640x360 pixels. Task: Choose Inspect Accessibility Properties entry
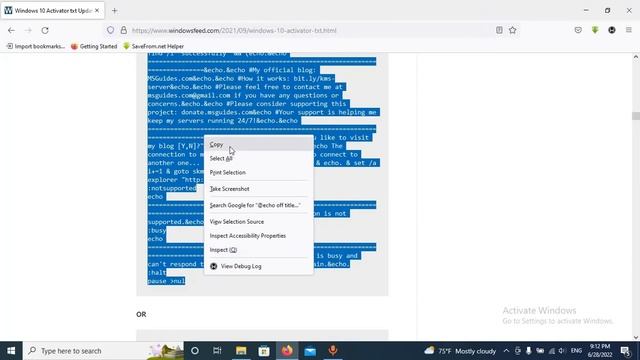[x=258, y=236]
